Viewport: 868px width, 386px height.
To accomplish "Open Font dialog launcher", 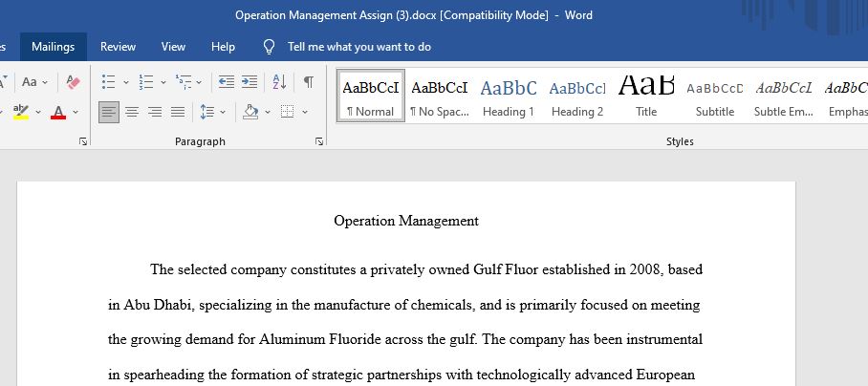I will [x=83, y=141].
